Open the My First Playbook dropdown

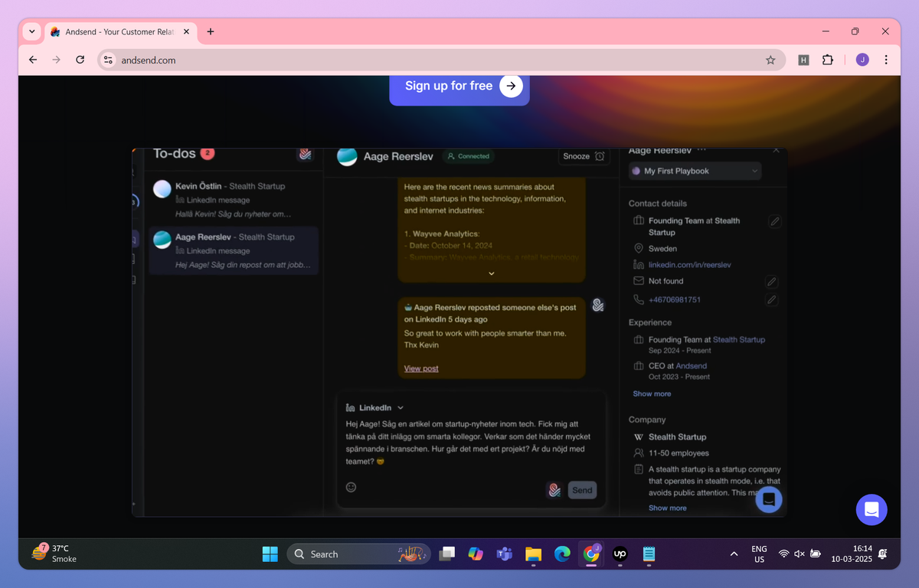coord(695,171)
